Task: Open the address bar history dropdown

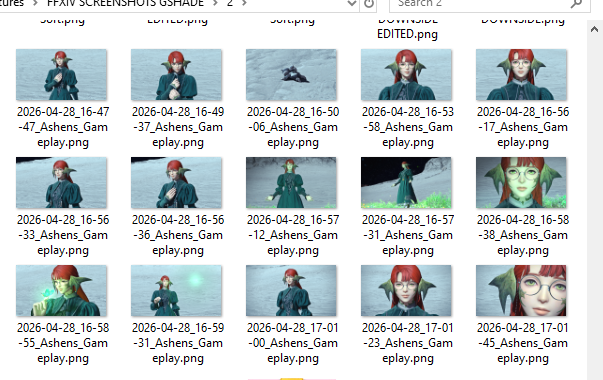Action: [x=352, y=4]
